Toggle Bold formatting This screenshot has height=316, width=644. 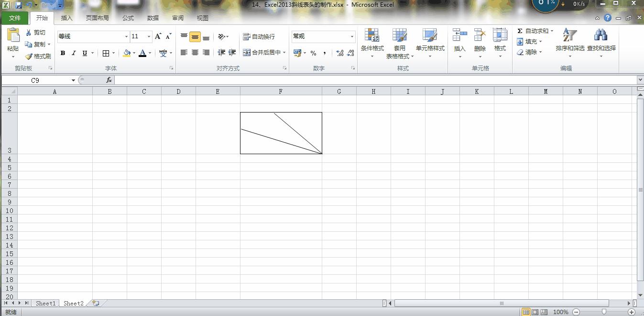coord(63,53)
